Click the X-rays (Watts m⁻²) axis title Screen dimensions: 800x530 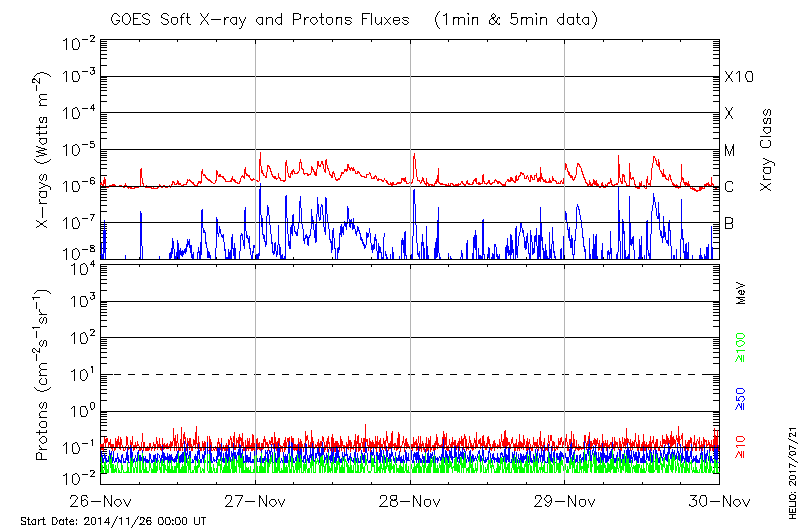43,150
